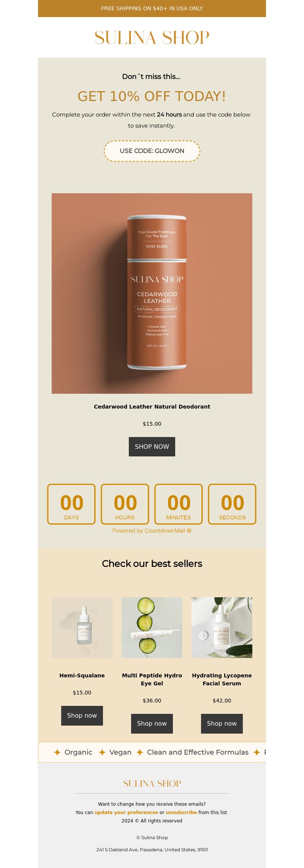Image resolution: width=304 pixels, height=868 pixels.
Task: Click the free shipping announcement banner
Action: tap(152, 8)
